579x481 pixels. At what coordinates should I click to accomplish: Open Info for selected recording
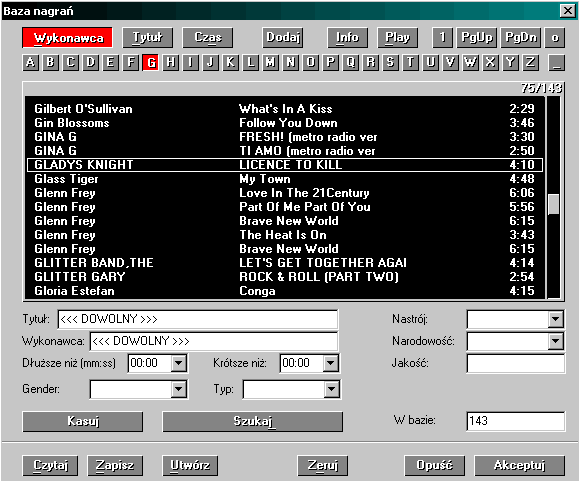point(347,38)
